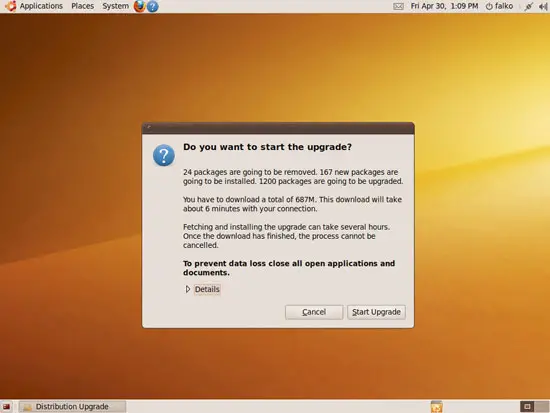Click the volume speaker icon
Viewport: 550px width, 413px height.
[543, 6]
